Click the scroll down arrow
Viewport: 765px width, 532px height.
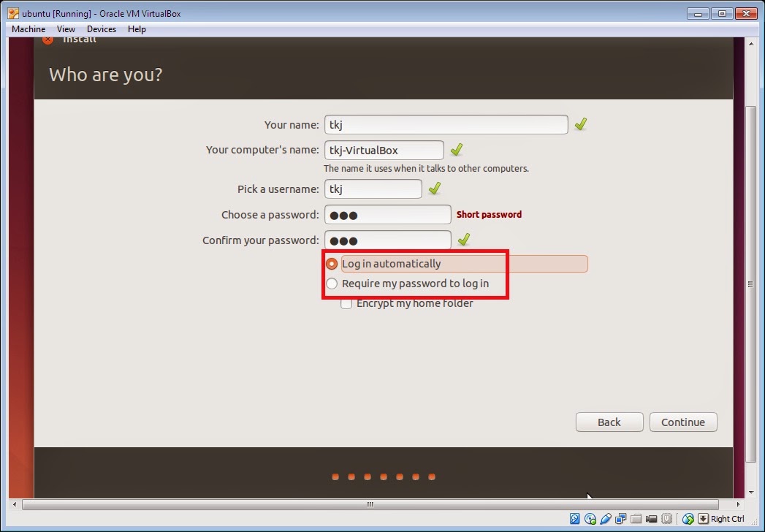[x=751, y=493]
